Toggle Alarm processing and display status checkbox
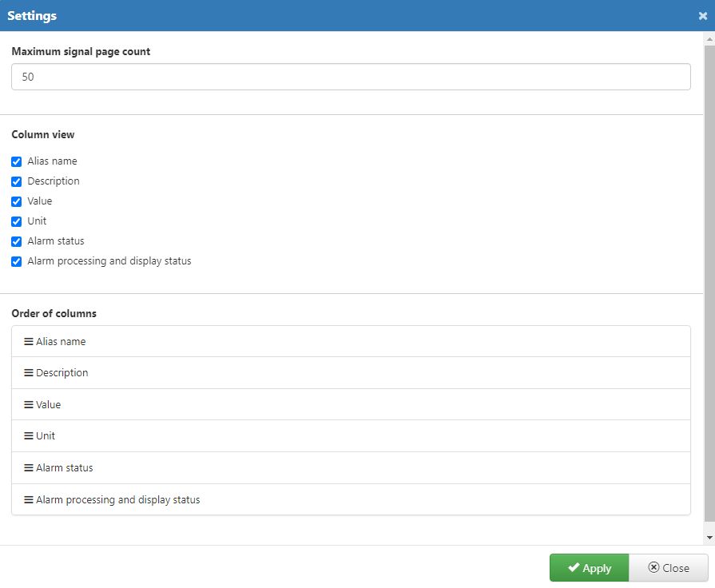The image size is (715, 588). [17, 261]
